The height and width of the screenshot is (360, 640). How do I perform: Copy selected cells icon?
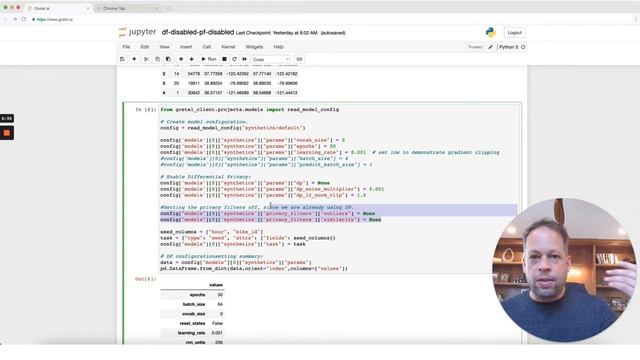(158, 59)
